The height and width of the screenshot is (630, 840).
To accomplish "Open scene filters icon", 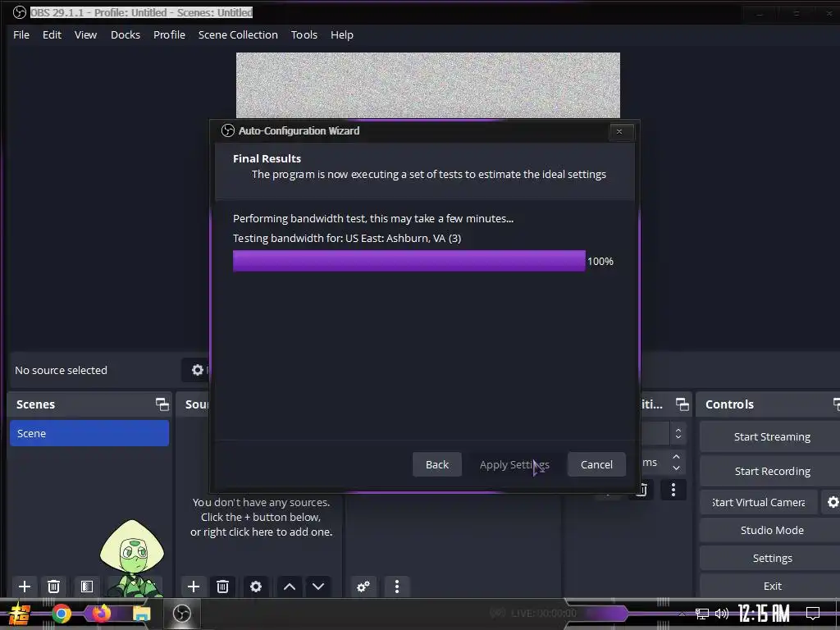I will (87, 587).
